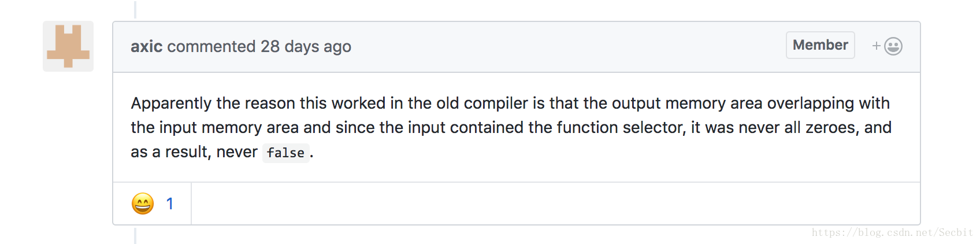The height and width of the screenshot is (244, 980).
Task: Click the word "commented" in the header
Action: (211, 46)
